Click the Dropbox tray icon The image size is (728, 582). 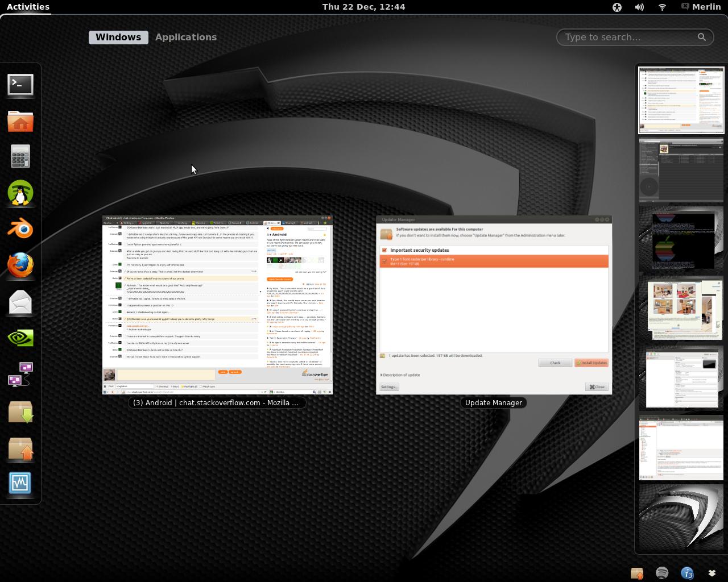(712, 573)
